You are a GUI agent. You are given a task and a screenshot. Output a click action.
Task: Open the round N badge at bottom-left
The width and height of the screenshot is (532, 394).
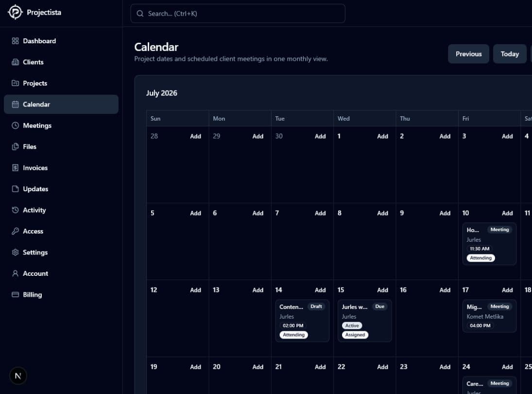point(18,376)
